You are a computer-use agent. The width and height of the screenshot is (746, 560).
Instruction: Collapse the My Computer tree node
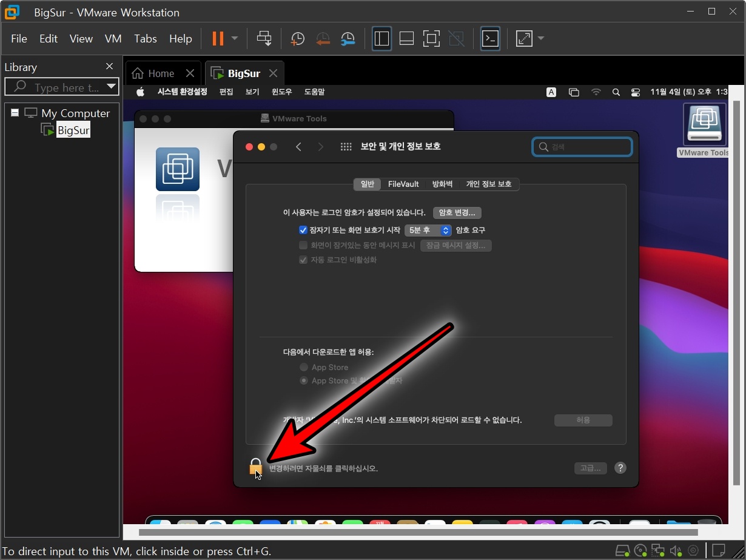click(15, 113)
